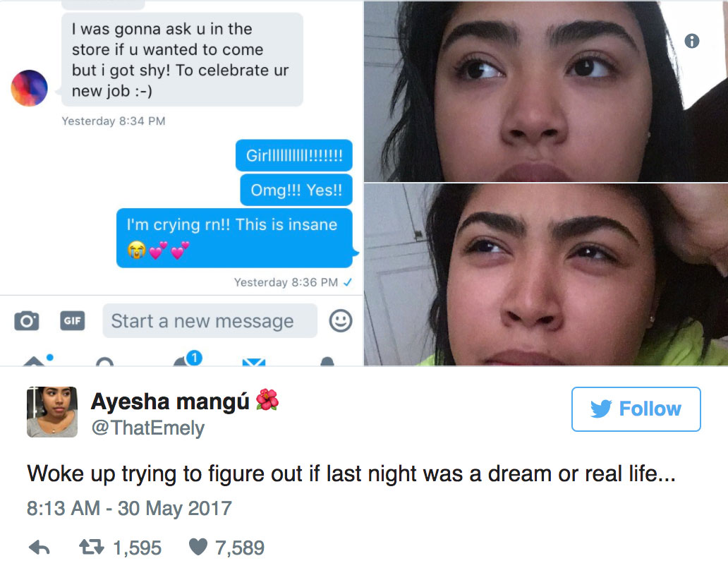Image resolution: width=728 pixels, height=580 pixels.
Task: Open the profile tab icon
Action: (327, 361)
